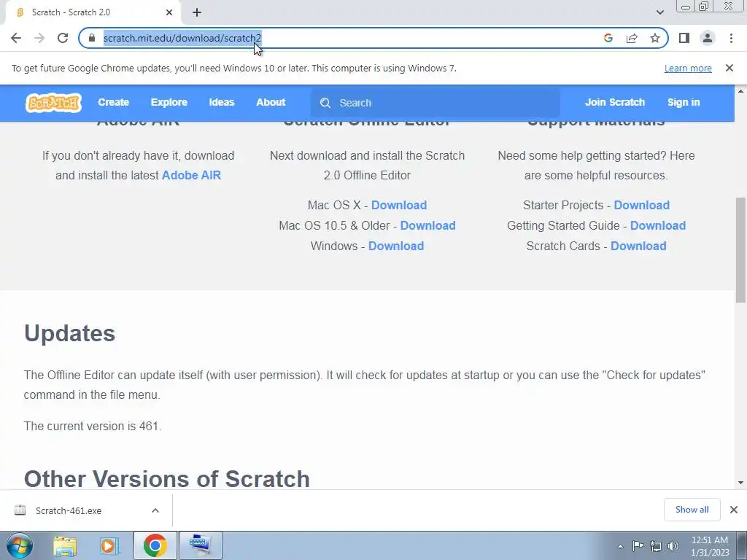The width and height of the screenshot is (747, 560).
Task: Click the padlock site info icon
Action: 92,38
